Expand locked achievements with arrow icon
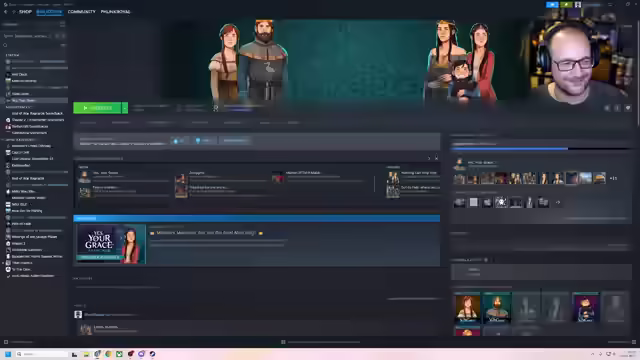Image resolution: width=640 pixels, height=360 pixels. pos(558,202)
